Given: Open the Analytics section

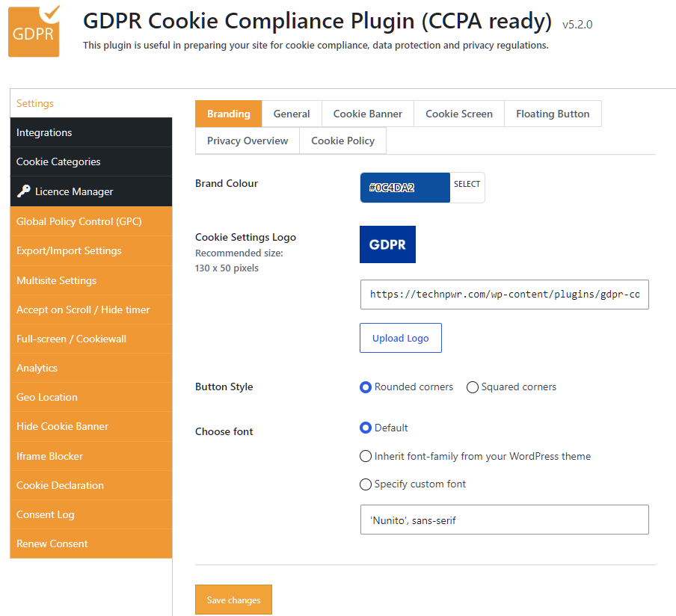Looking at the screenshot, I should (91, 368).
